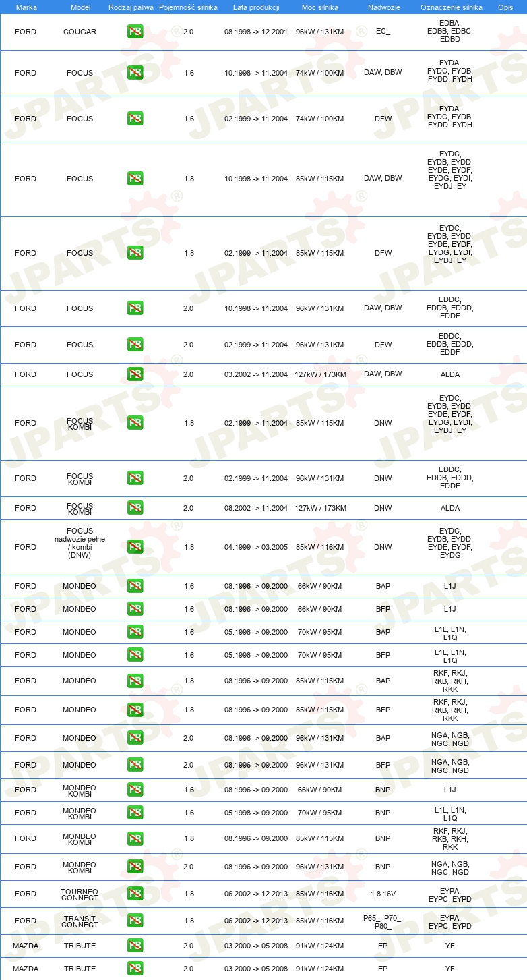Click fuel icon for Focus 2.0 96kW DFW
Image resolution: width=527 pixels, height=980 pixels.
[135, 345]
